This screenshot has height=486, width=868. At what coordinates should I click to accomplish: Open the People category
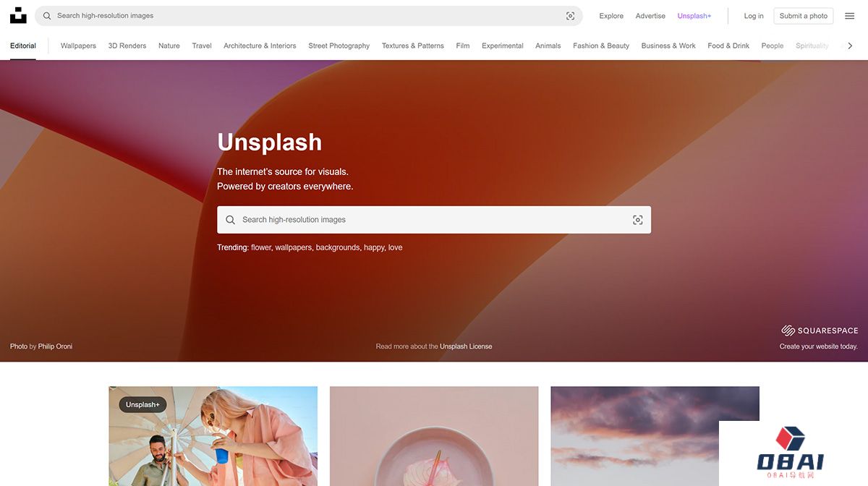coord(773,46)
